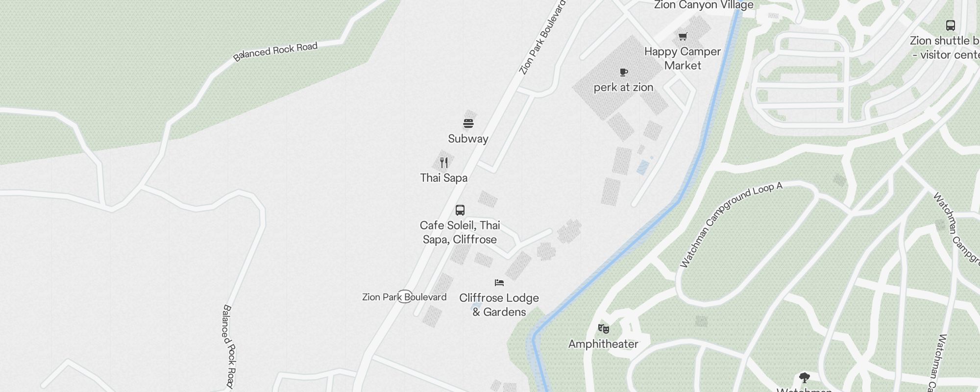
Task: Click the Zion shuttle visitor center label
Action: [945, 48]
